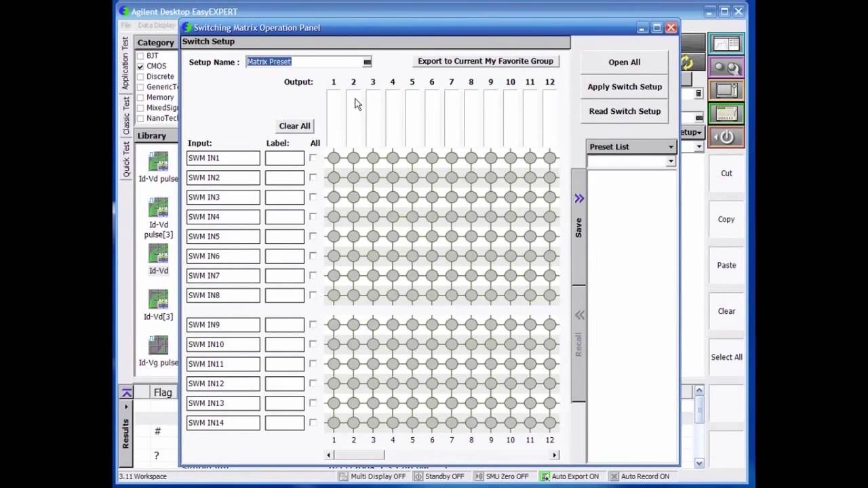Viewport: 868px width, 488px height.
Task: Click SMU Zero OFF status item
Action: point(500,476)
